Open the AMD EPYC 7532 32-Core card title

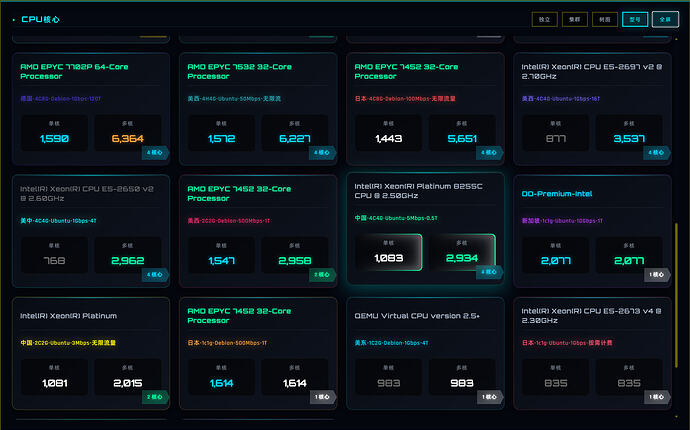tap(240, 71)
